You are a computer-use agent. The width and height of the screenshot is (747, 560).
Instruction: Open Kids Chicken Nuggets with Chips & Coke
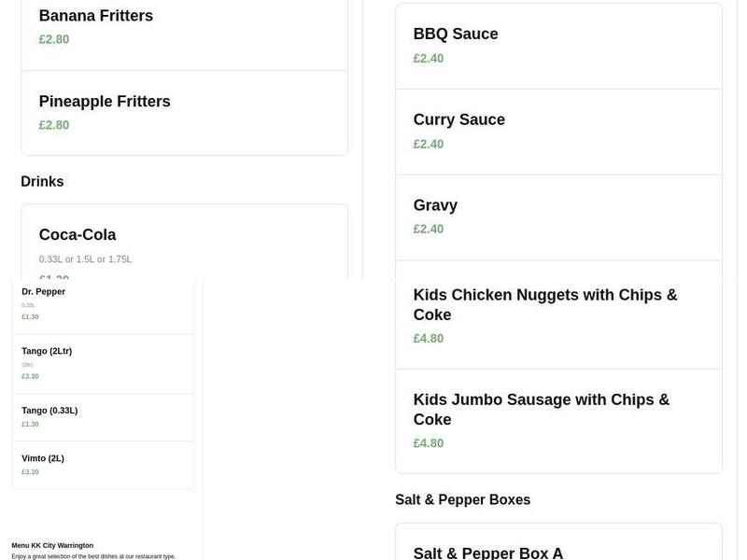pyautogui.click(x=545, y=303)
